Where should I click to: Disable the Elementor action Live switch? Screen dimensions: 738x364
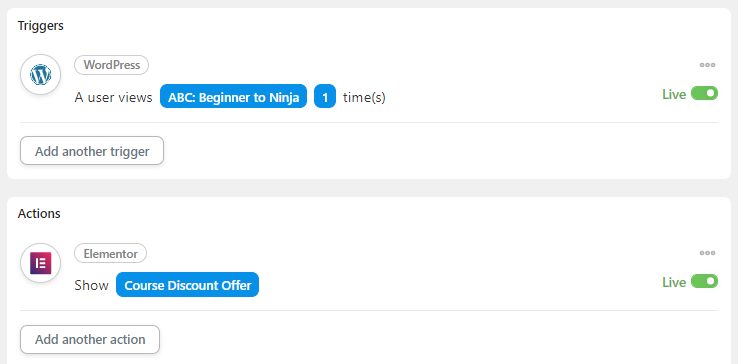[x=704, y=282]
